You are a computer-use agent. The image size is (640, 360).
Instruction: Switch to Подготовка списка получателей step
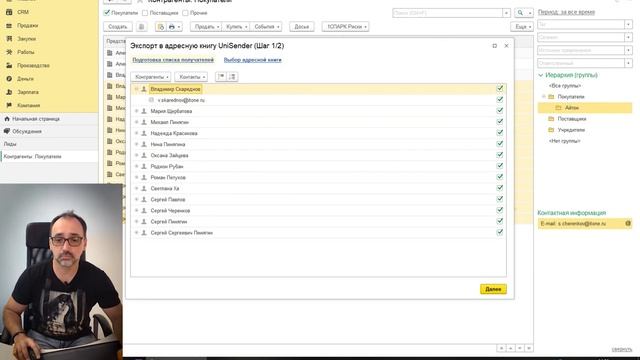coord(173,60)
